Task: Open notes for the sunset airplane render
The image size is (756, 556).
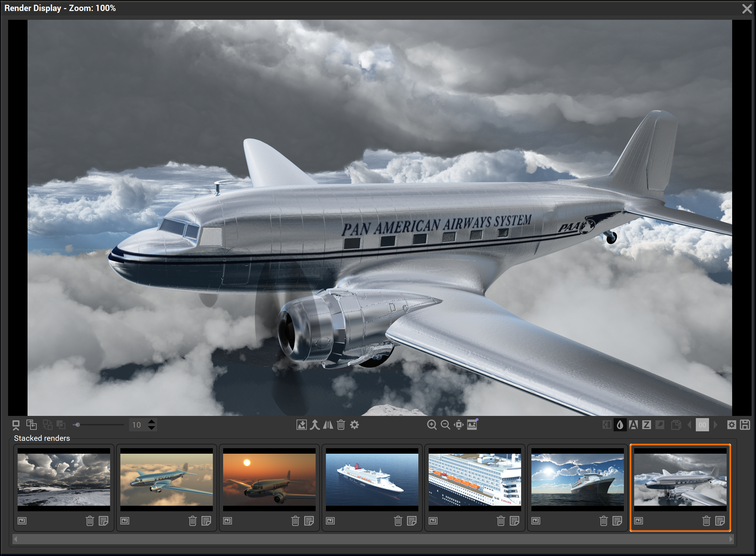Action: [309, 520]
